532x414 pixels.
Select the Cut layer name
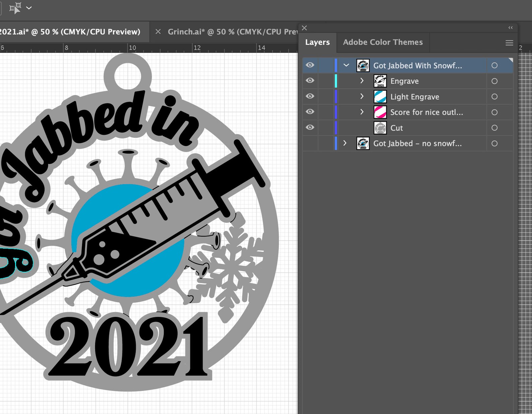(397, 128)
